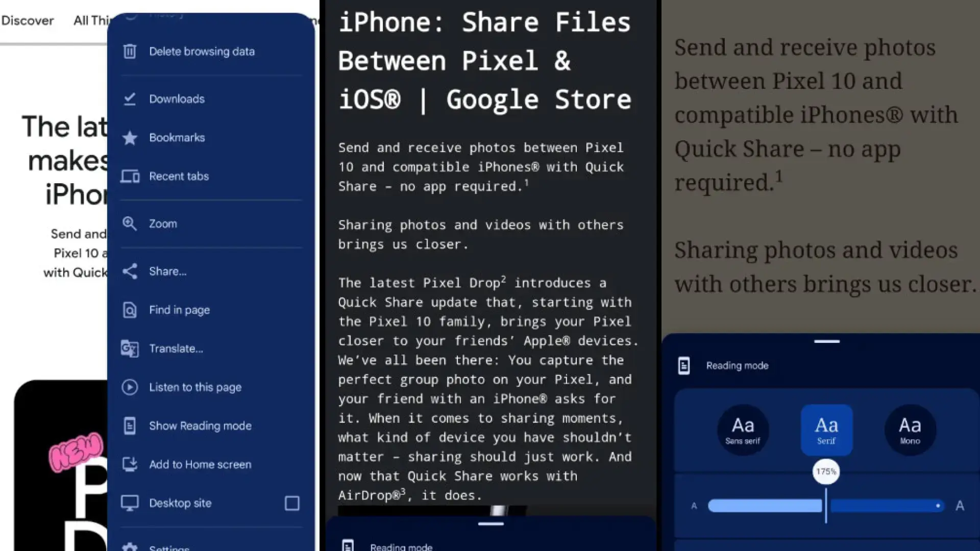
Task: Click the Delete browsing data trash icon
Action: pos(130,52)
